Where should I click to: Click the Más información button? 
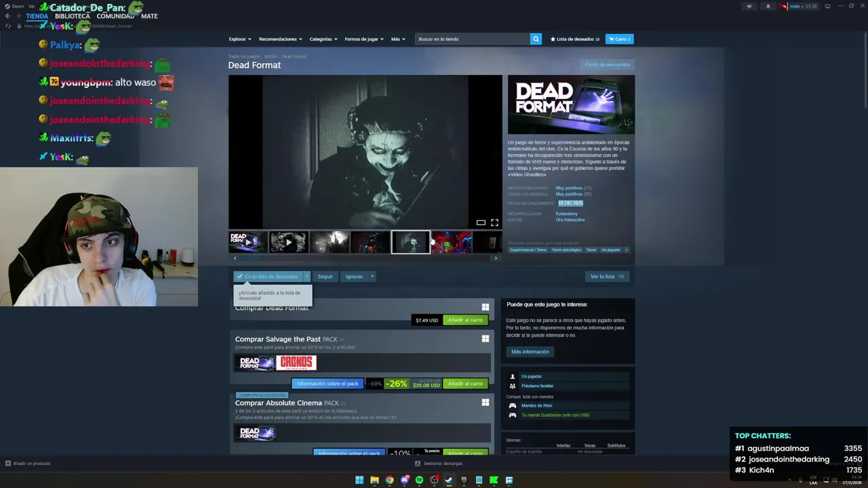(530, 352)
